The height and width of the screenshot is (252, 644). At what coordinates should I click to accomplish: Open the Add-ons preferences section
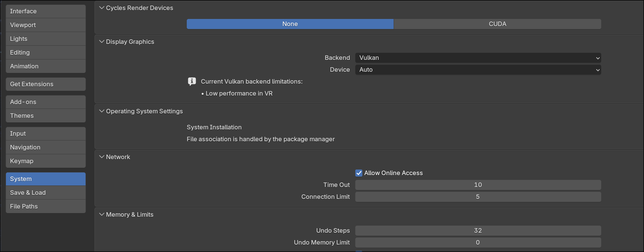[46, 102]
